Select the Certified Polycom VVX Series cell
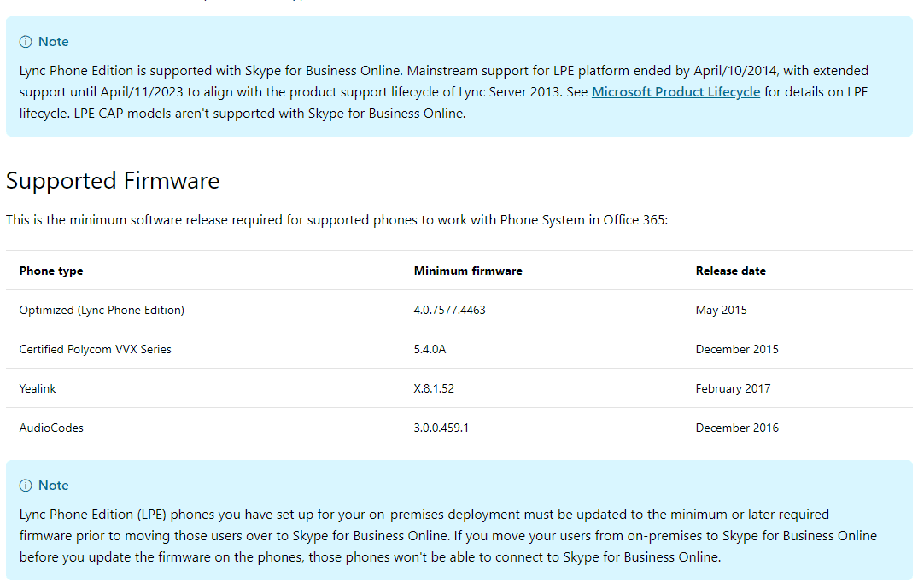The width and height of the screenshot is (918, 588). tap(95, 349)
